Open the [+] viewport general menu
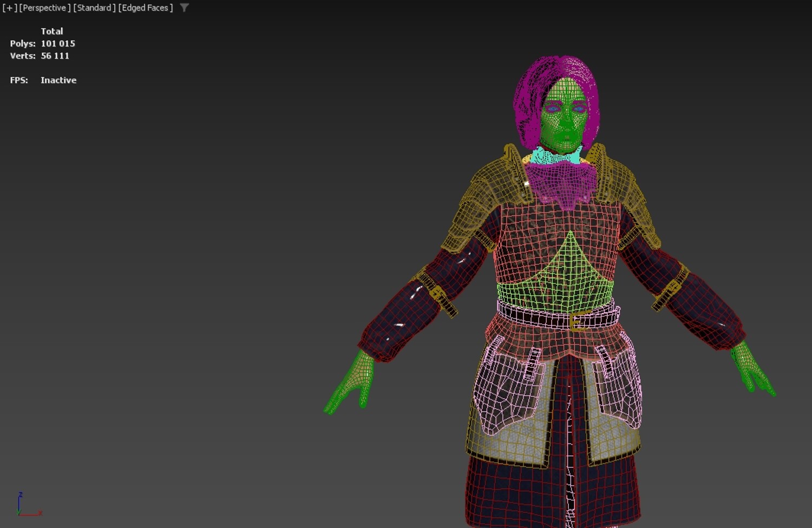Viewport: 812px width, 528px height. point(9,8)
